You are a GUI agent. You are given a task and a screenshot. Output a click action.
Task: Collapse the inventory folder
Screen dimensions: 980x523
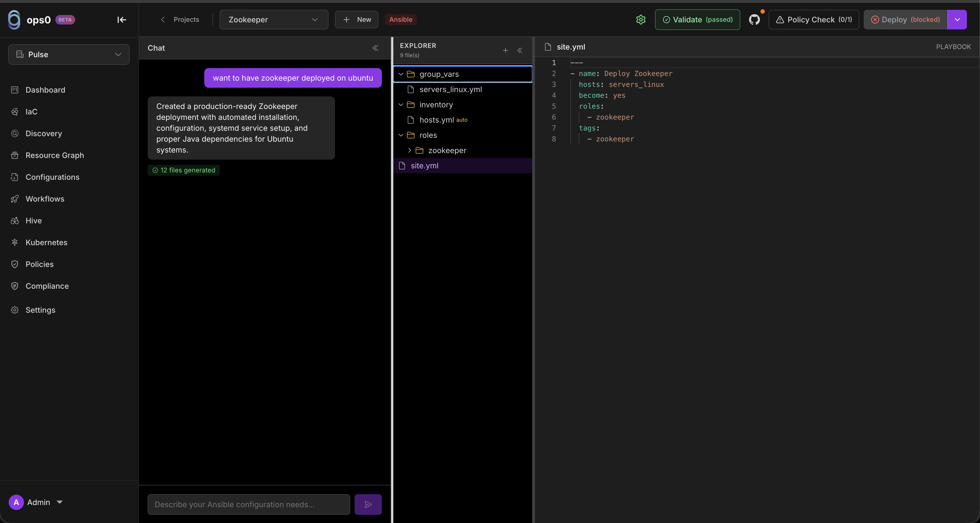401,105
